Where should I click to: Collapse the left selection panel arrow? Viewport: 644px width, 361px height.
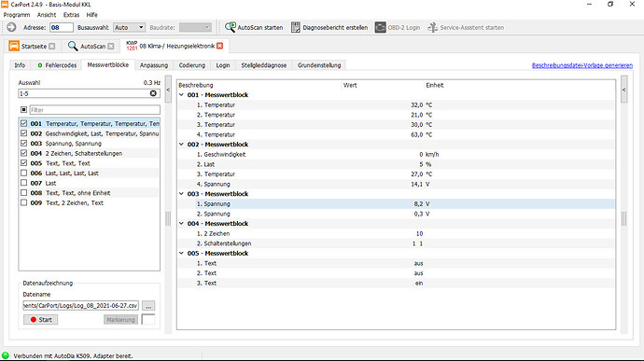pyautogui.click(x=168, y=90)
